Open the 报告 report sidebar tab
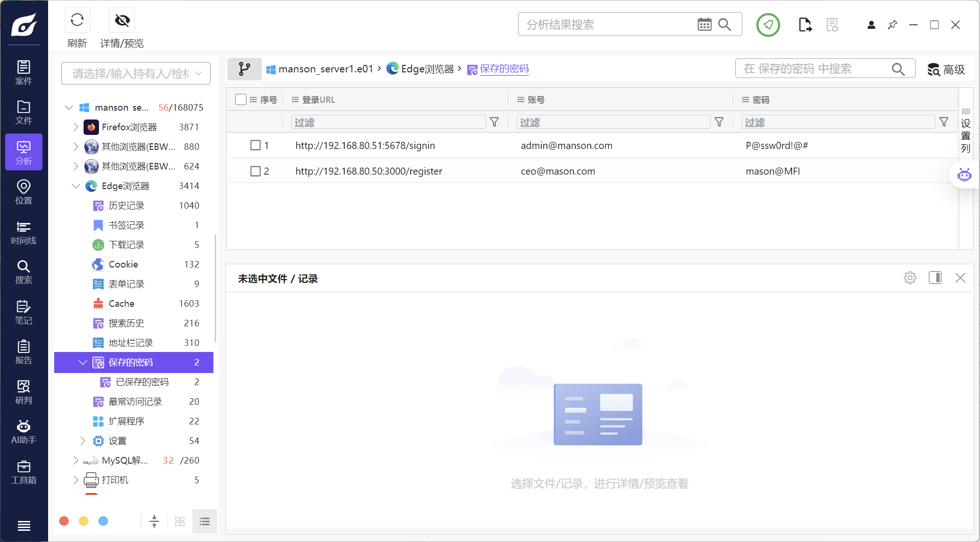 23,352
